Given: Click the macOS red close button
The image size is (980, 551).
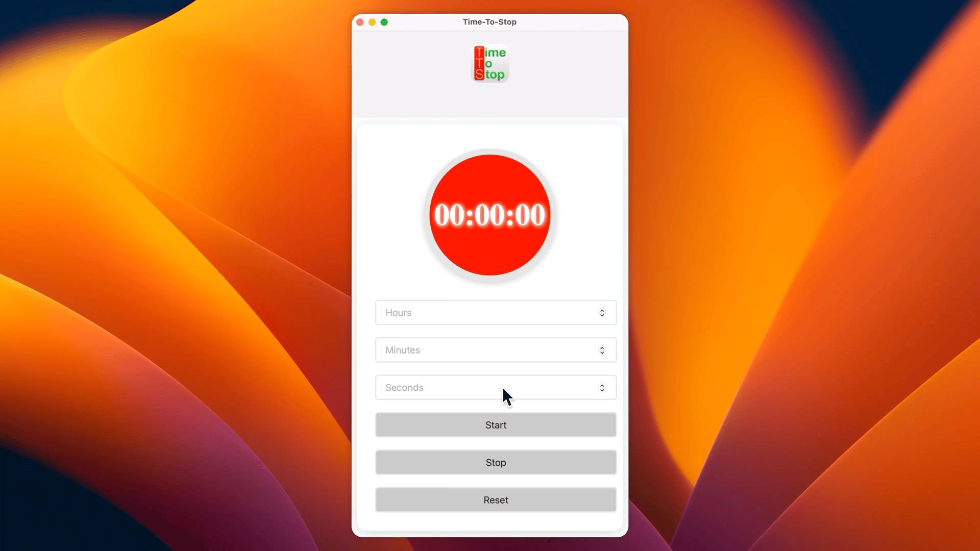Looking at the screenshot, I should click(x=360, y=22).
